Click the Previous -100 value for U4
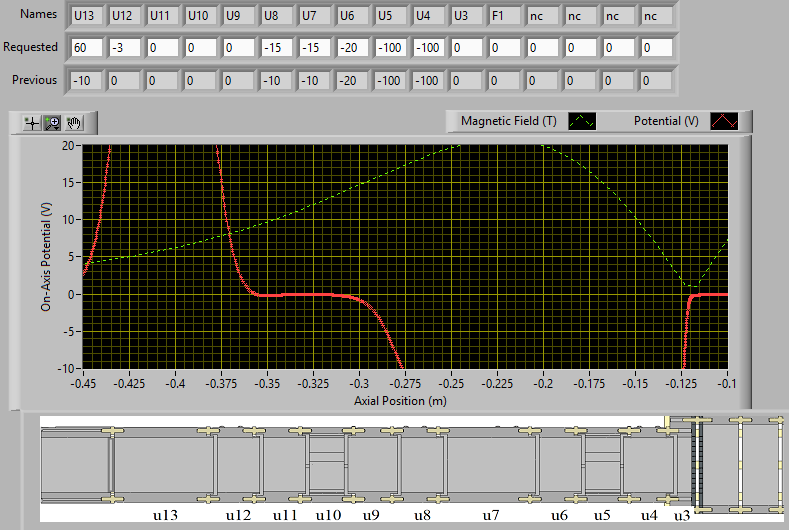 point(428,81)
